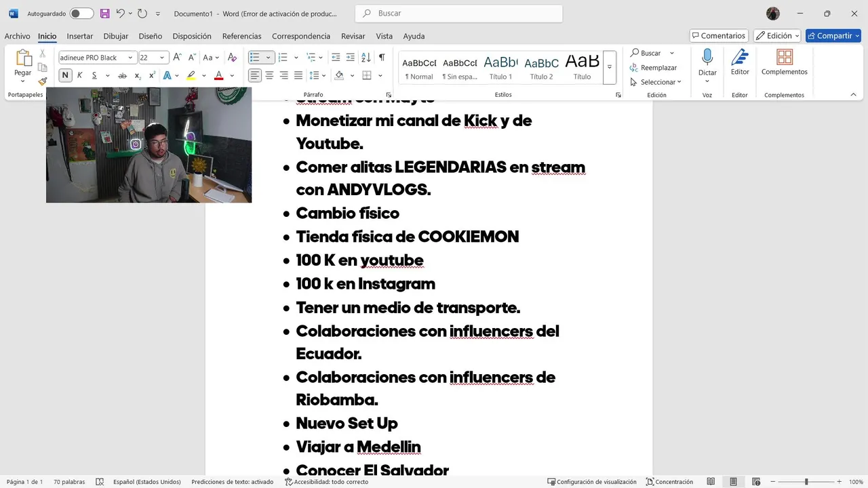Apply yellow highlight color swatch
The height and width of the screenshot is (488, 868).
coord(191,75)
